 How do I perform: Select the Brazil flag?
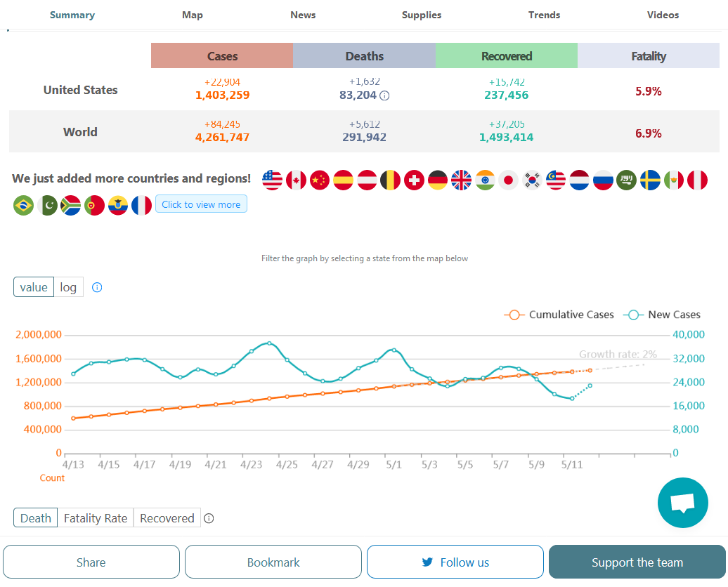[24, 206]
